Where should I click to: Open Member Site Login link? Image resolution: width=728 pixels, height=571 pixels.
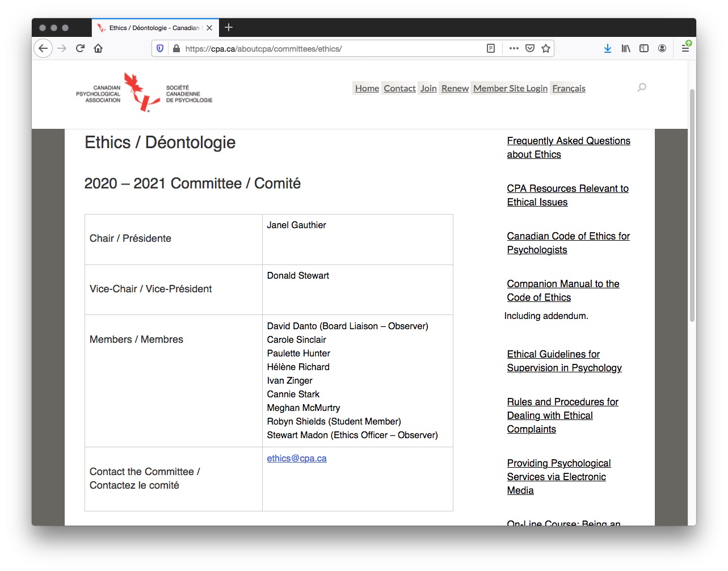pyautogui.click(x=511, y=88)
